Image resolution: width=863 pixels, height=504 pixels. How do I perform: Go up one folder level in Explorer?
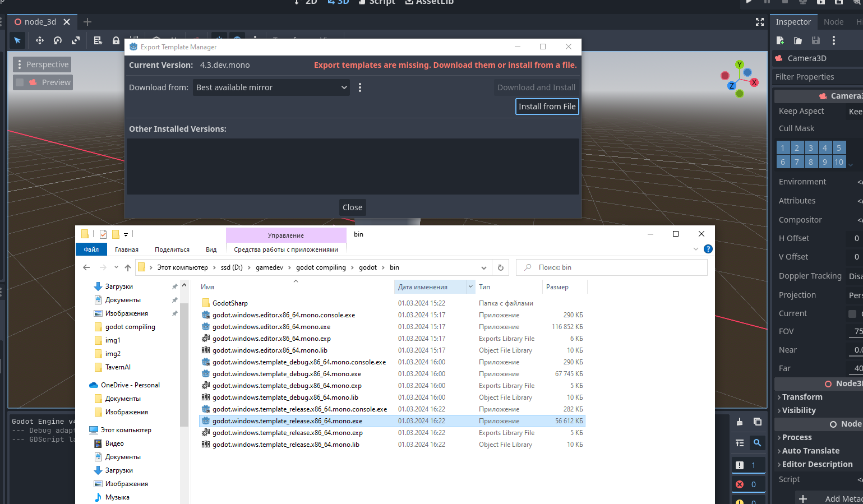pos(128,267)
